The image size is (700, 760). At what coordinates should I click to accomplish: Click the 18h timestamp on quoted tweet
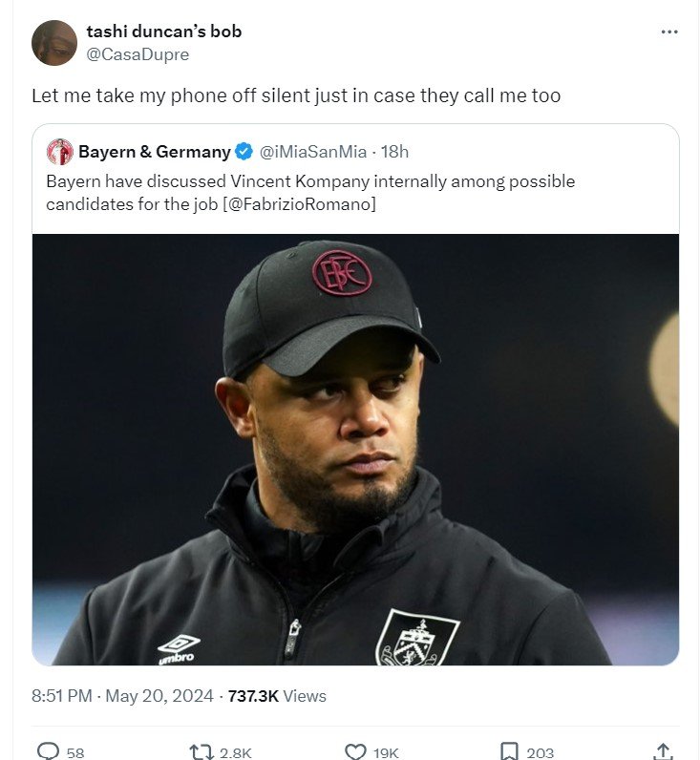[395, 152]
